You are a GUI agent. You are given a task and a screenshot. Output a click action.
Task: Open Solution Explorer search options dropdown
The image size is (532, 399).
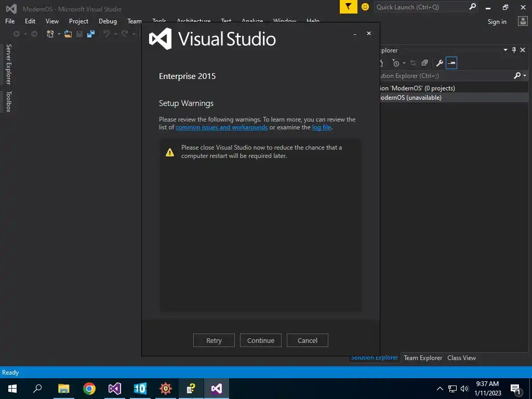pos(525,76)
